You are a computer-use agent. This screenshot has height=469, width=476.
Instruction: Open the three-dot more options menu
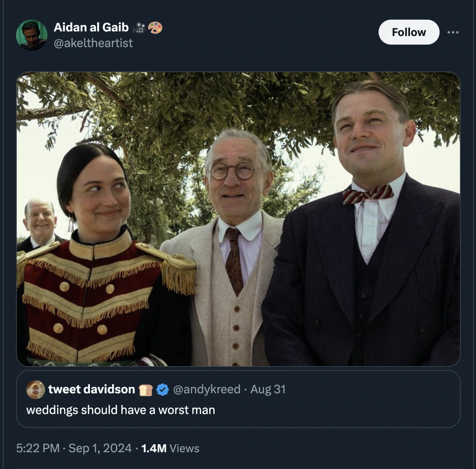coord(453,32)
